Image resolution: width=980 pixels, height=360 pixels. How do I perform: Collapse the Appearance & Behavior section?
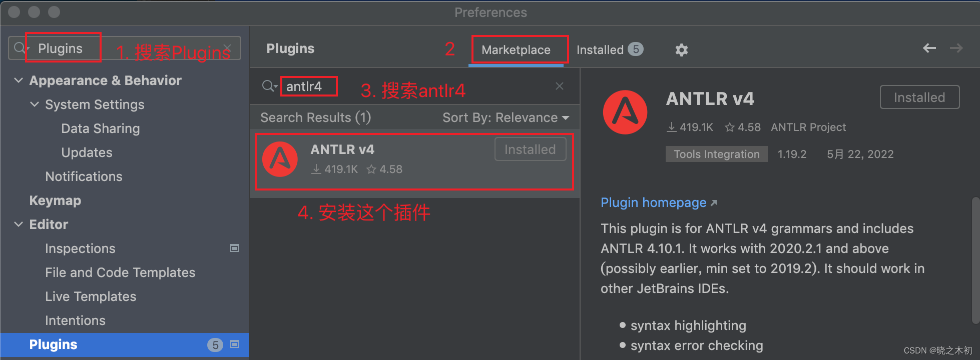[x=19, y=80]
